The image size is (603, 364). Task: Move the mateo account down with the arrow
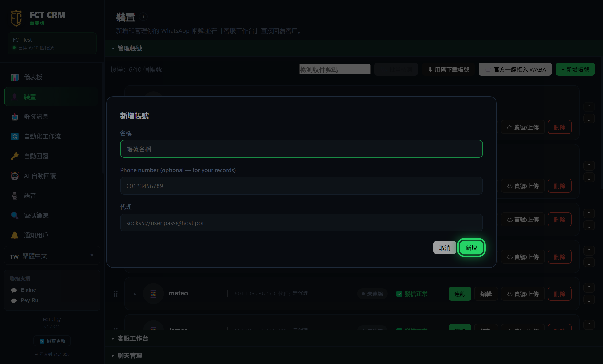point(589,300)
